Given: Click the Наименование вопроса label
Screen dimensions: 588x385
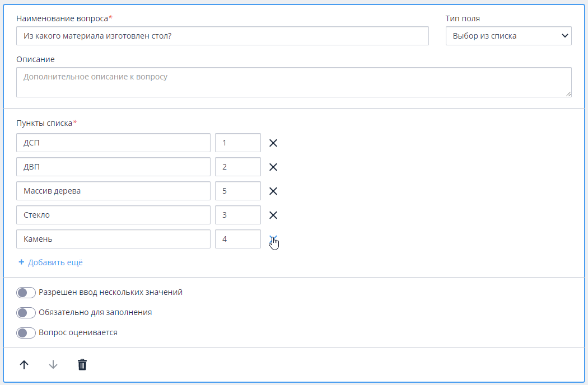Looking at the screenshot, I should [x=62, y=18].
